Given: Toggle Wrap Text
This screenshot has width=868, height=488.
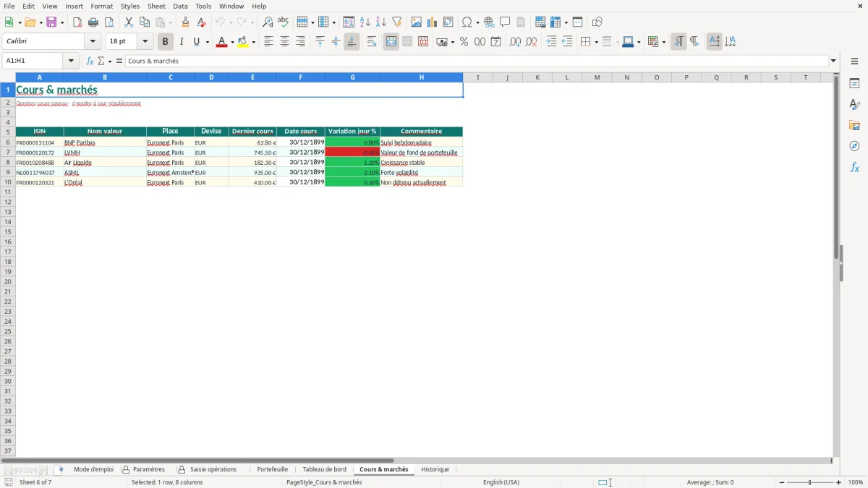Looking at the screenshot, I should tap(372, 42).
